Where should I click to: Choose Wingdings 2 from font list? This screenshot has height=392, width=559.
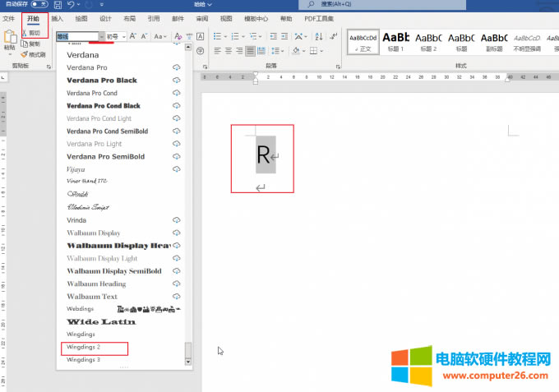(x=84, y=348)
